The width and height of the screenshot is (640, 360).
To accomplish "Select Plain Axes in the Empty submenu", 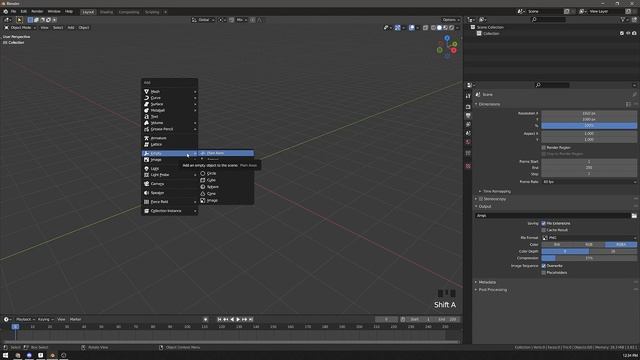I will coord(226,153).
